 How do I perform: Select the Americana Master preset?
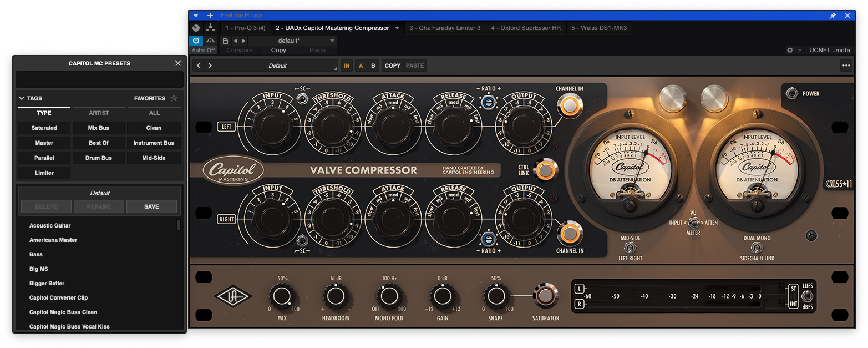click(x=53, y=240)
